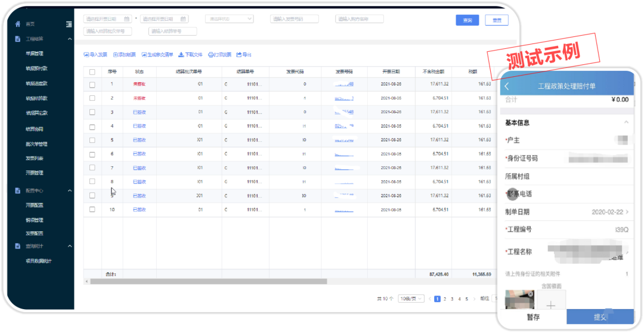Image resolution: width=644 pixels, height=333 pixels.
Task: Open the status selection dropdown filter
Action: pyautogui.click(x=229, y=19)
